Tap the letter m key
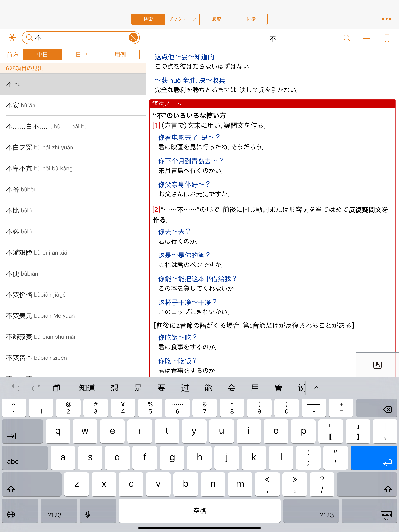This screenshot has width=399, height=532. (240, 484)
